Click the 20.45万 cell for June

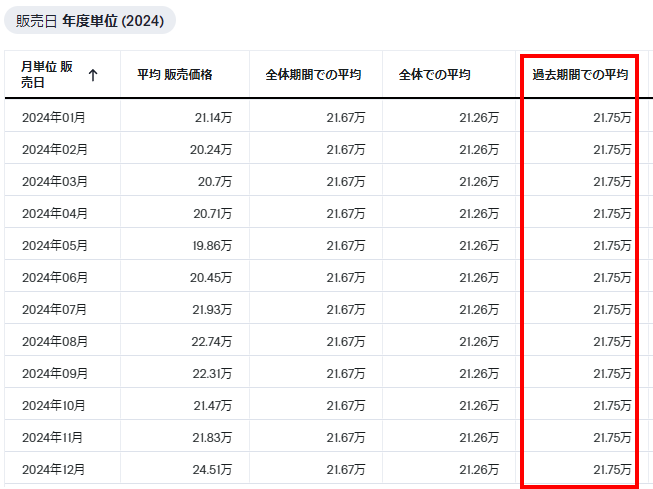(x=213, y=278)
